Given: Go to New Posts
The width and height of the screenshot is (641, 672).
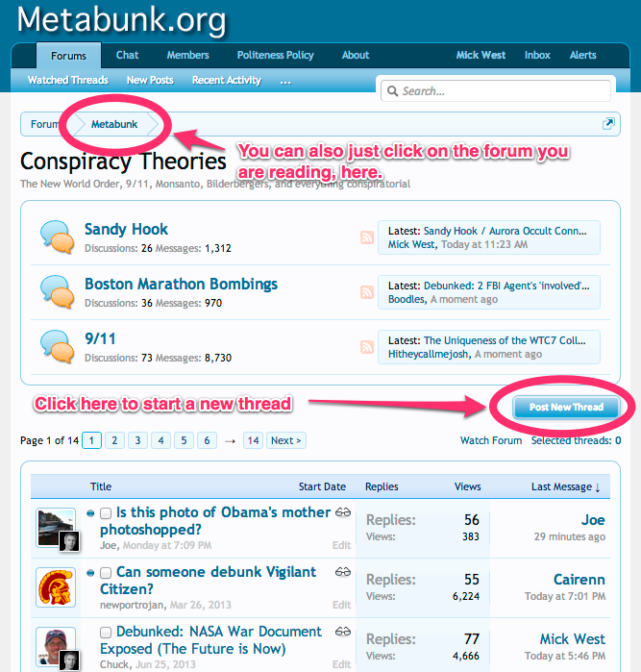Looking at the screenshot, I should point(150,80).
